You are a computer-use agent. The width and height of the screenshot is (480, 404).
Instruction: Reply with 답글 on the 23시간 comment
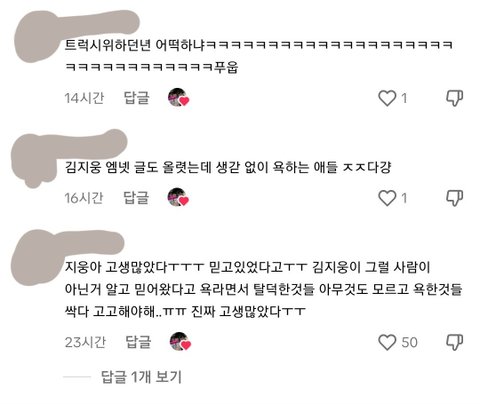(x=138, y=342)
